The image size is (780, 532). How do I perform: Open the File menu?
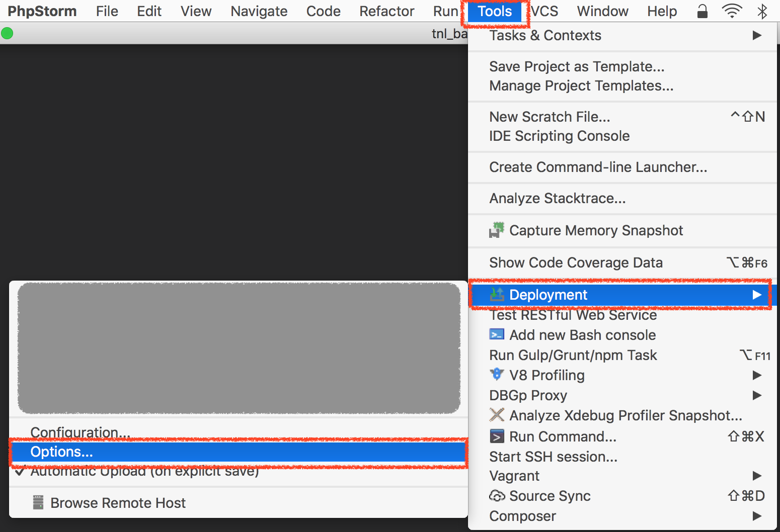click(107, 11)
